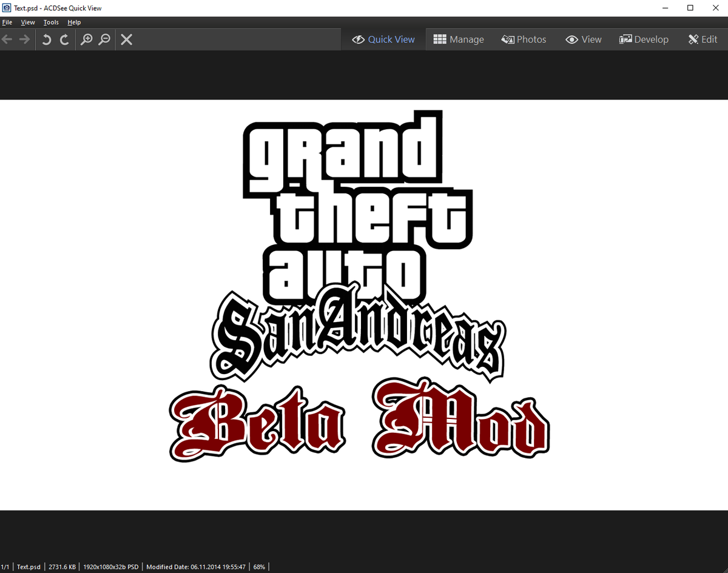Switch to Develop mode

point(644,39)
